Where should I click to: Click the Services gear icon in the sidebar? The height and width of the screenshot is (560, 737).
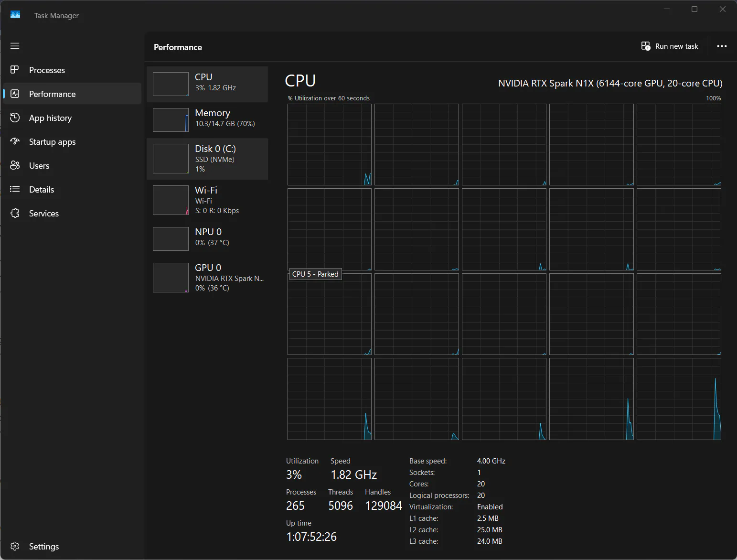(x=15, y=213)
